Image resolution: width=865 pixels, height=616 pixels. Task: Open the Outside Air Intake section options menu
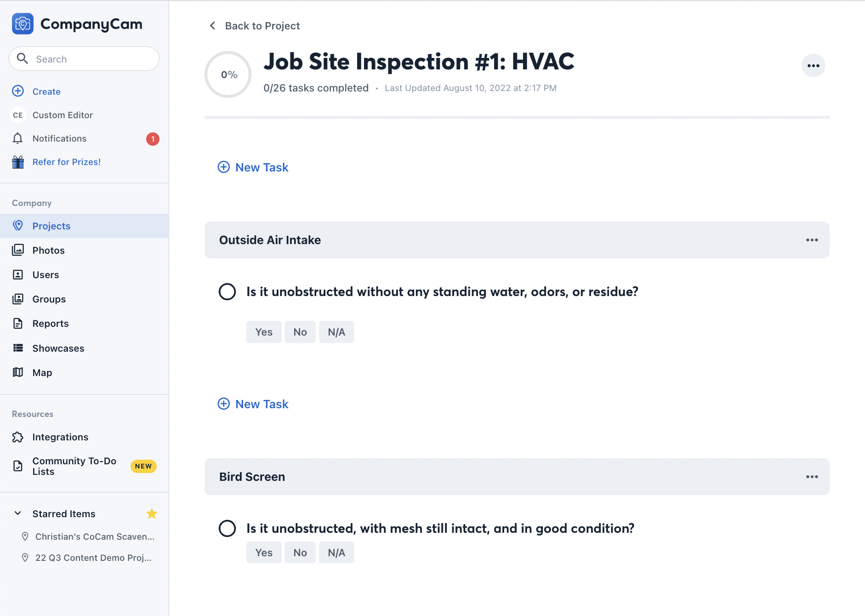click(812, 240)
